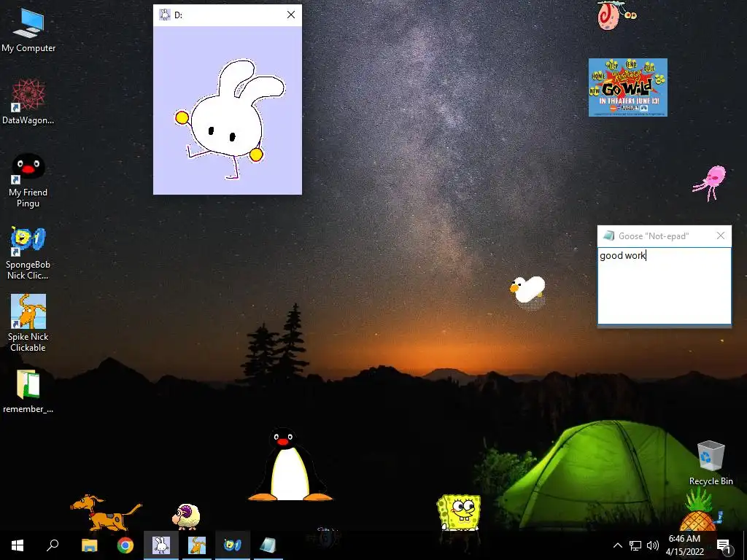Open the volume tray icon
This screenshot has width=747, height=560.
pyautogui.click(x=653, y=545)
